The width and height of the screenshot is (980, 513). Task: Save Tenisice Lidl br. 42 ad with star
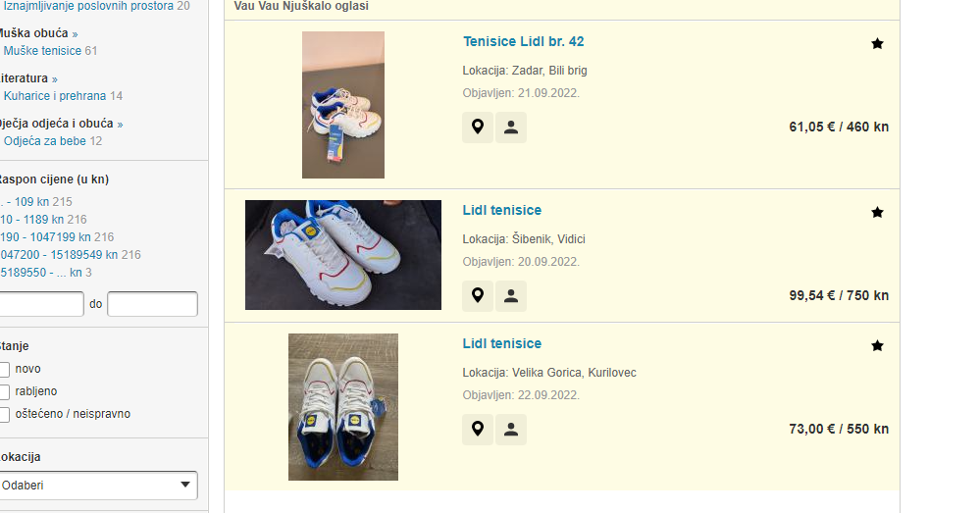[877, 44]
